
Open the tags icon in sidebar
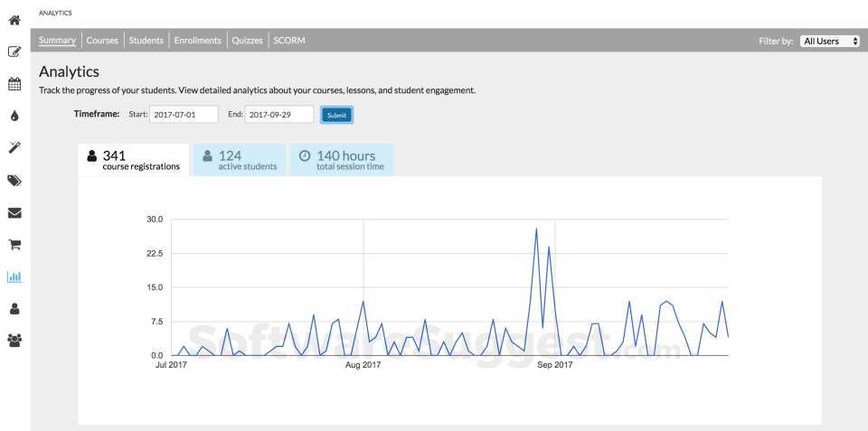[x=14, y=180]
